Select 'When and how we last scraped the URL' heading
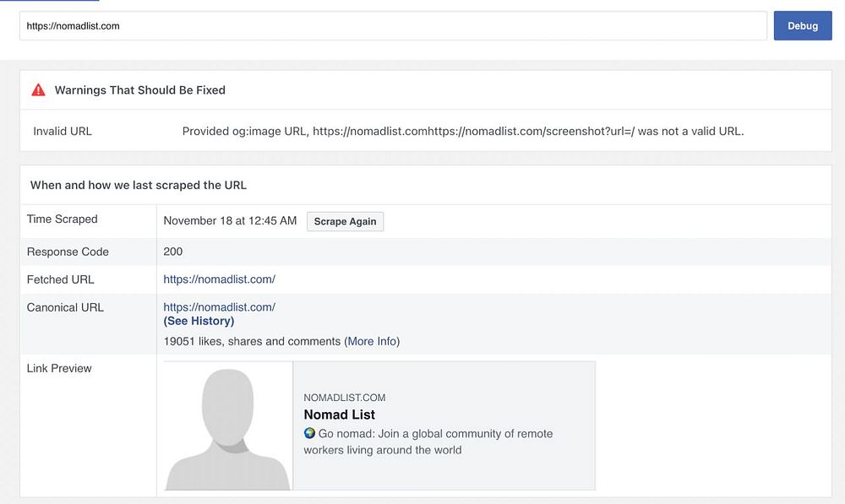The height and width of the screenshot is (504, 845). tap(139, 185)
